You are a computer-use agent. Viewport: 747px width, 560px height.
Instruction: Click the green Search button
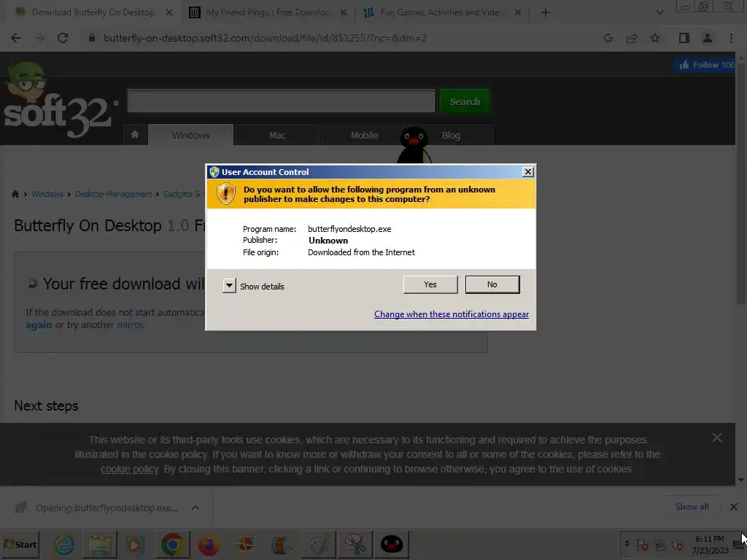[465, 101]
